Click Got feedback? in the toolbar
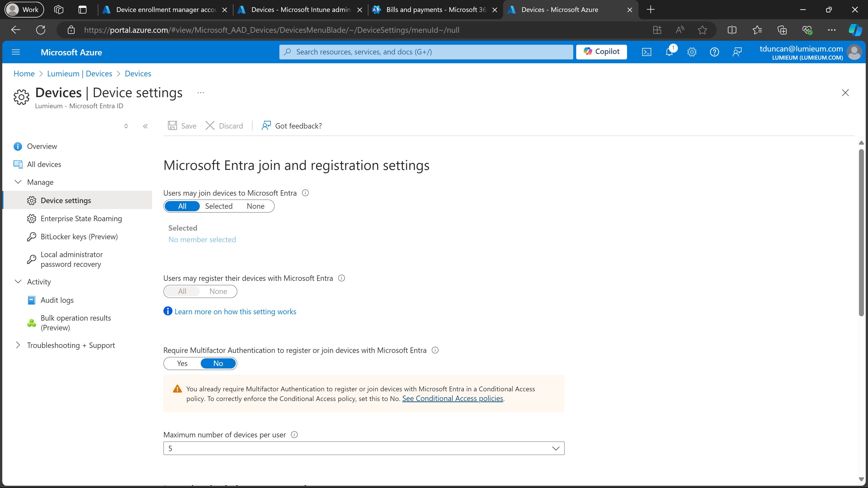This screenshot has height=488, width=868. [292, 126]
